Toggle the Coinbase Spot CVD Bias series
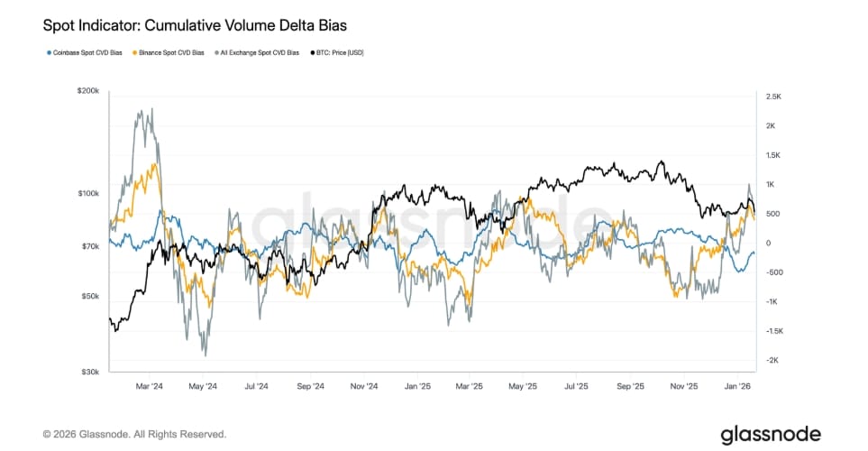 click(89, 53)
